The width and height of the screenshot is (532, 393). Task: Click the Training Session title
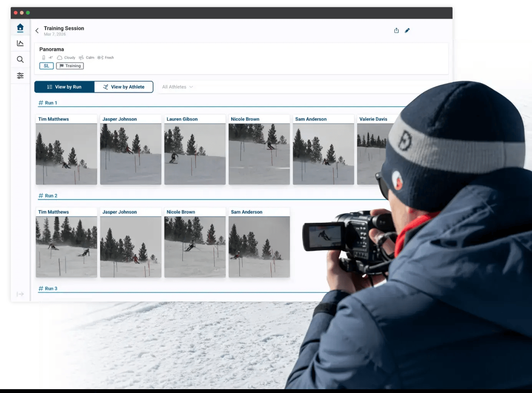(64, 28)
